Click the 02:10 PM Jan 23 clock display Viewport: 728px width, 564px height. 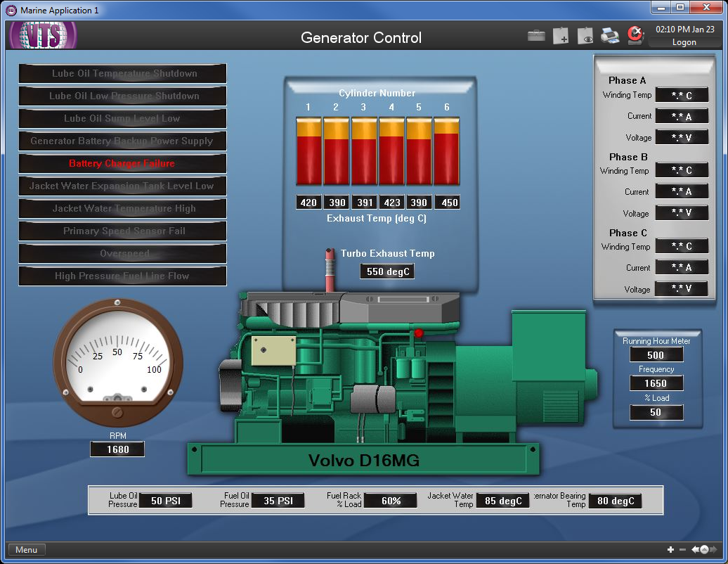click(685, 30)
